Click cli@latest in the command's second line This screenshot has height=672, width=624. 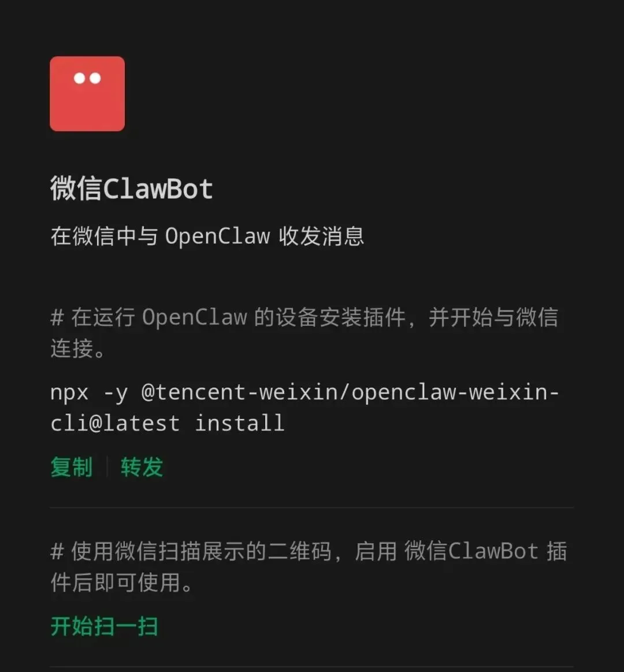click(x=115, y=424)
